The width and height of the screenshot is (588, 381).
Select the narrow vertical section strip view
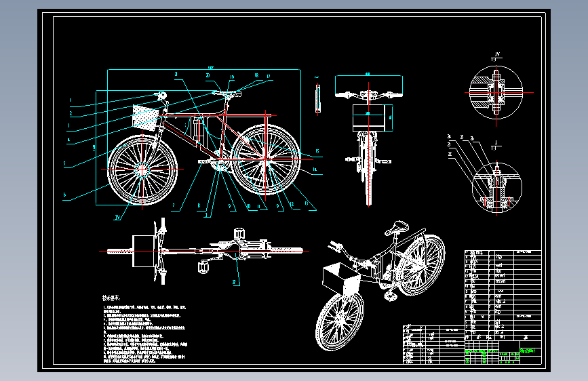pyautogui.click(x=318, y=98)
